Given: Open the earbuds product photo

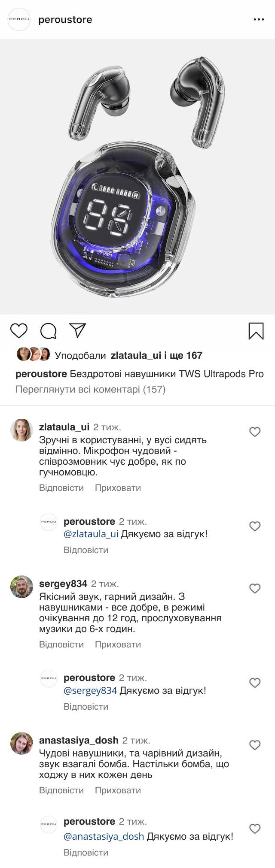Looking at the screenshot, I should pyautogui.click(x=137, y=176).
